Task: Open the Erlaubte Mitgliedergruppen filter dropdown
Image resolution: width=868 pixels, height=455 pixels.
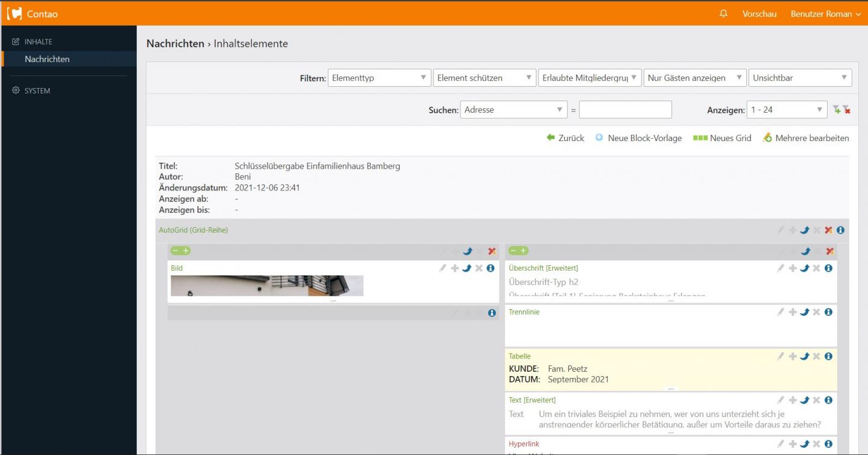Action: (590, 78)
